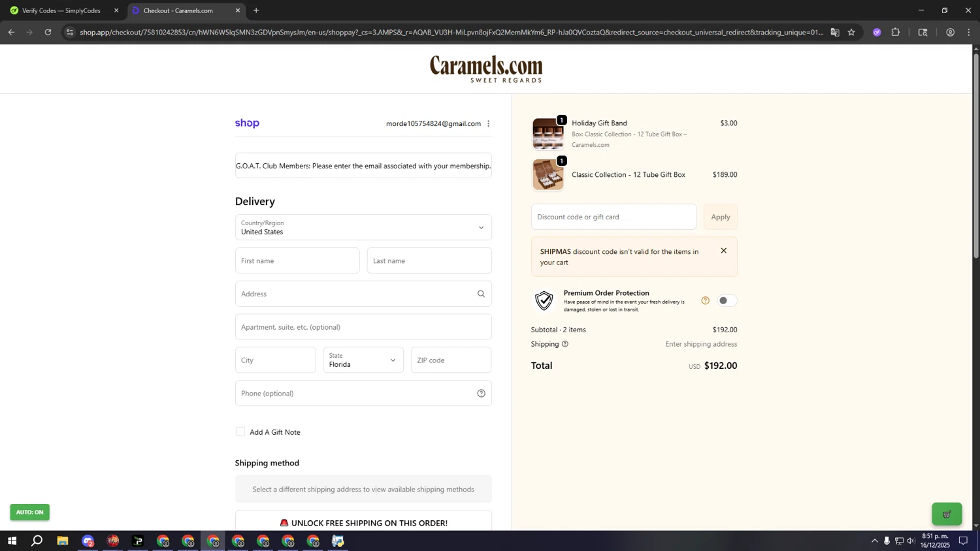
Task: Open Windows taskbar search
Action: (x=37, y=541)
